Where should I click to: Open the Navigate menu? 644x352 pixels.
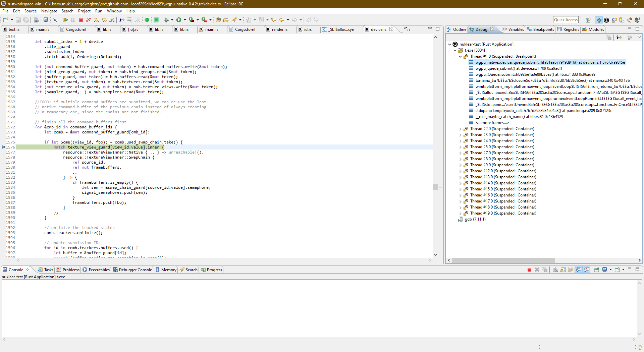coord(49,11)
